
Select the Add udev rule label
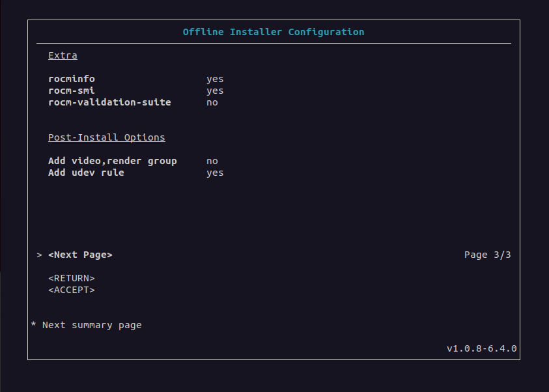click(x=86, y=173)
